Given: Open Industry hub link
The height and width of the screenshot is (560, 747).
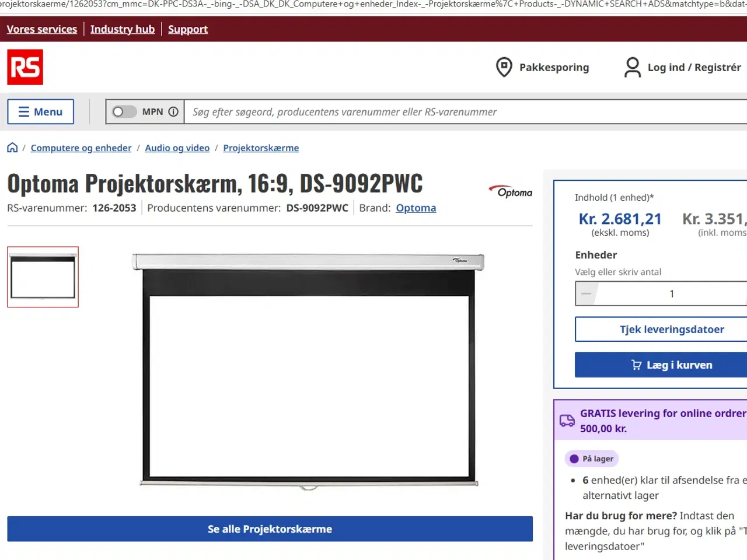Looking at the screenshot, I should point(123,29).
